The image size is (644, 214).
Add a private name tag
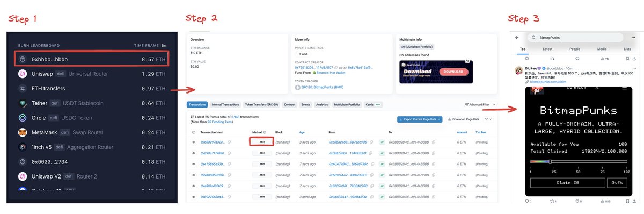coord(303,54)
